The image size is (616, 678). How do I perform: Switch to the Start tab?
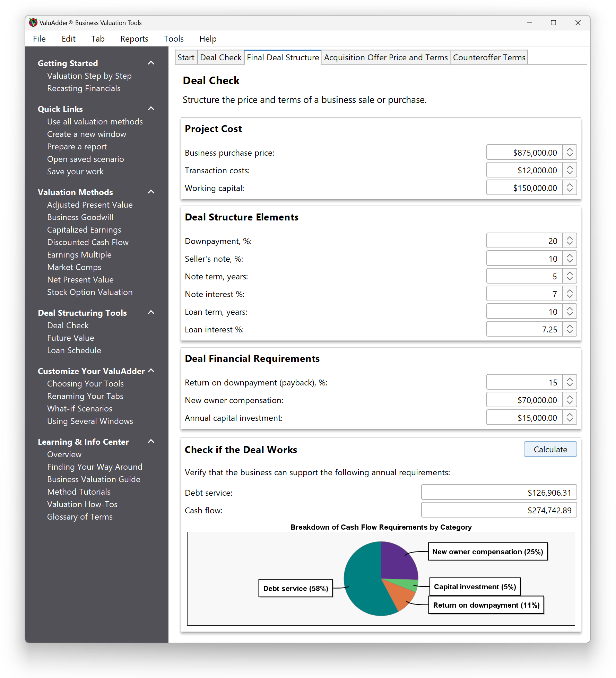[x=186, y=57]
